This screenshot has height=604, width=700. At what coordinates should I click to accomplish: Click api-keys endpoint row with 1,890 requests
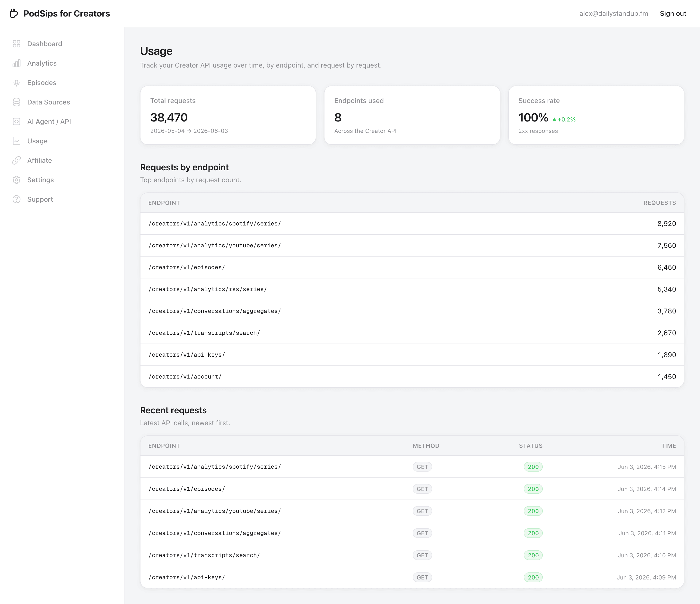pyautogui.click(x=412, y=355)
